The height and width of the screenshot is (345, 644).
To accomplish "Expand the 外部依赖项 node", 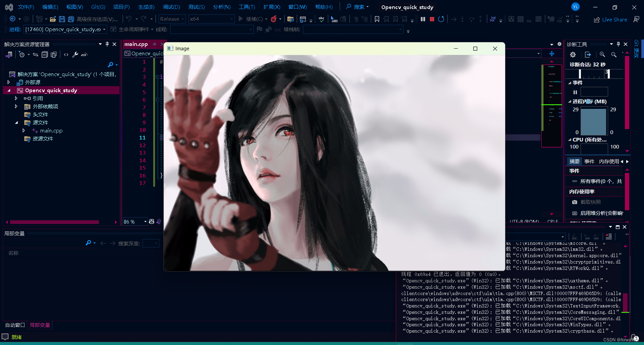I will pos(16,106).
